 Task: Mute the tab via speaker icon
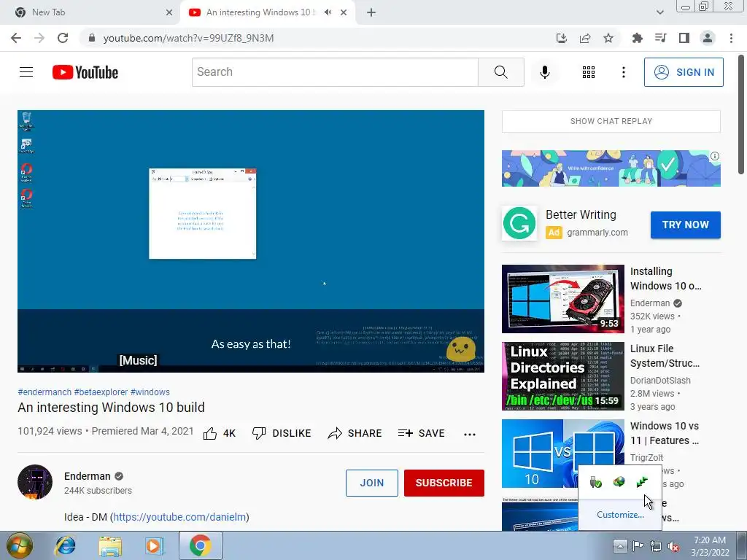(x=328, y=12)
